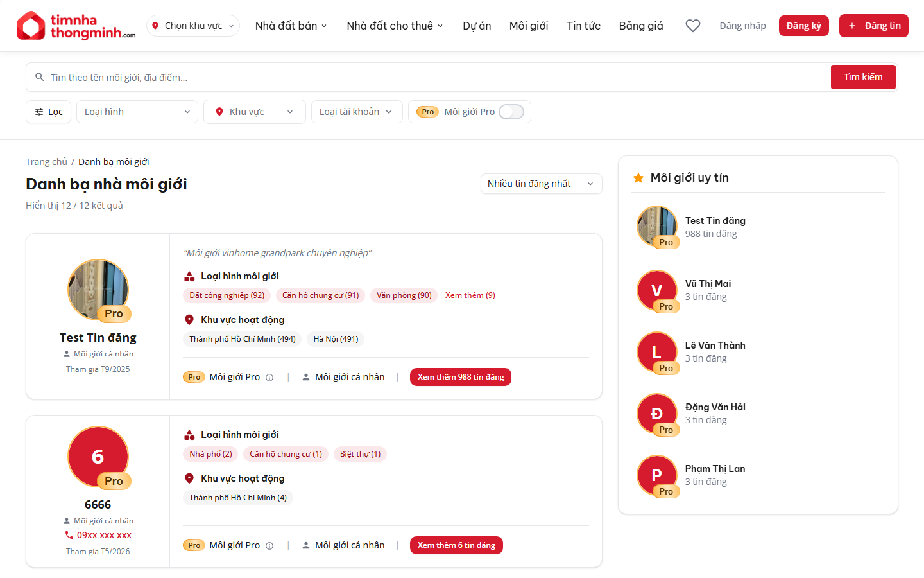Viewport: 924px width, 578px height.
Task: Open Lê Văn Thành broker name
Action: (x=715, y=346)
